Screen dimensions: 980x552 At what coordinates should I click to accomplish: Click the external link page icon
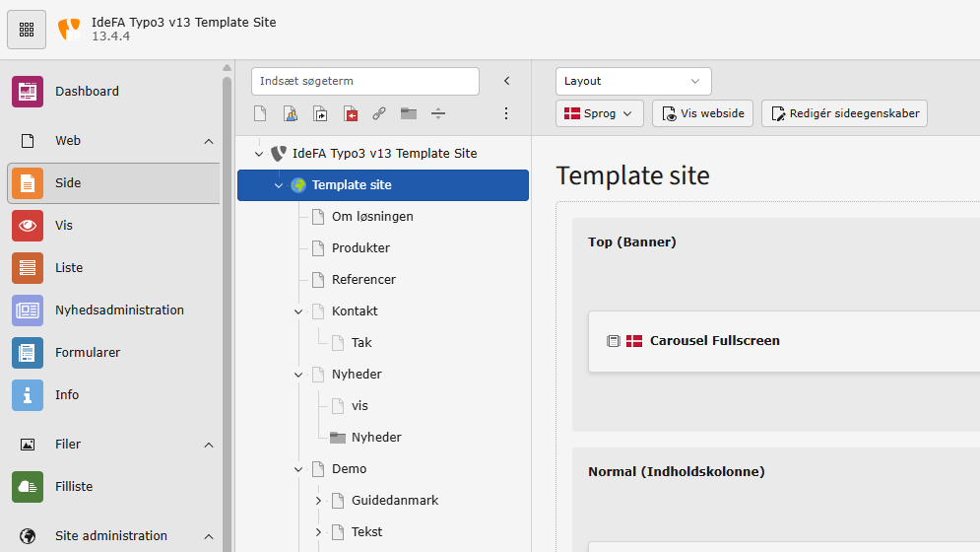[x=379, y=114]
